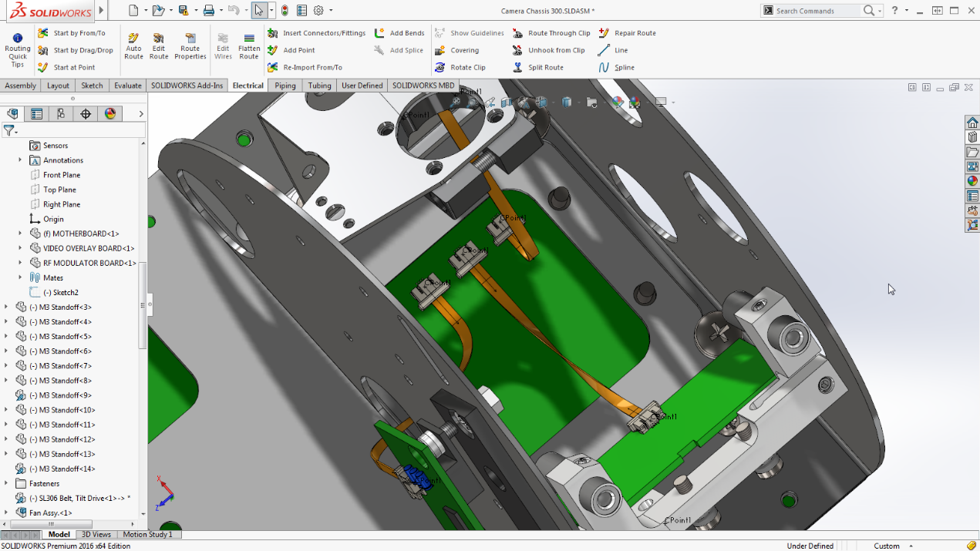Click the Auto Route tool
Viewport: 980px width, 551px height.
(x=133, y=45)
